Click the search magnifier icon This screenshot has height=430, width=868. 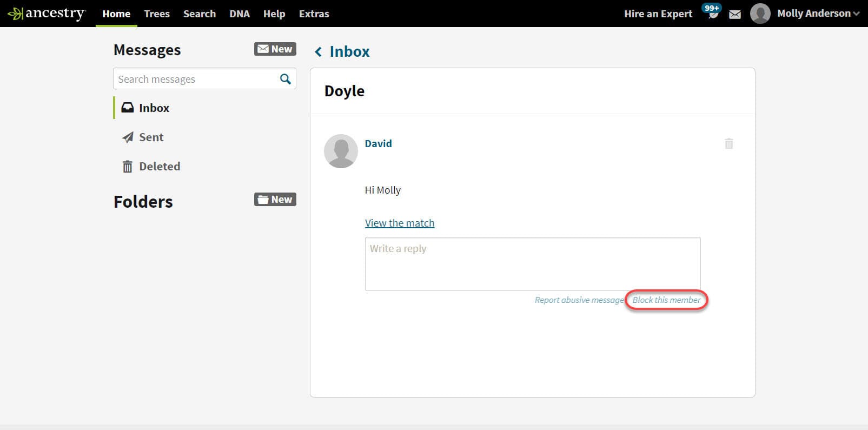(x=285, y=79)
